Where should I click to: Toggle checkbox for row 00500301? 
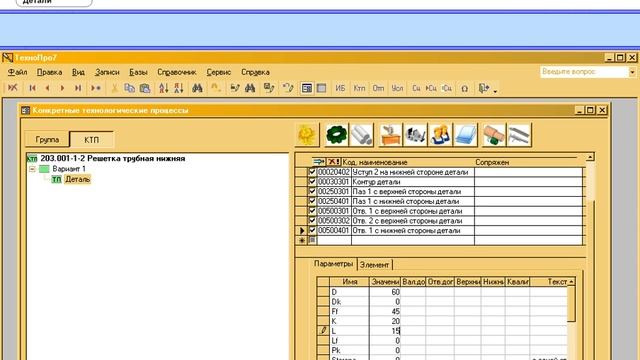pos(313,211)
